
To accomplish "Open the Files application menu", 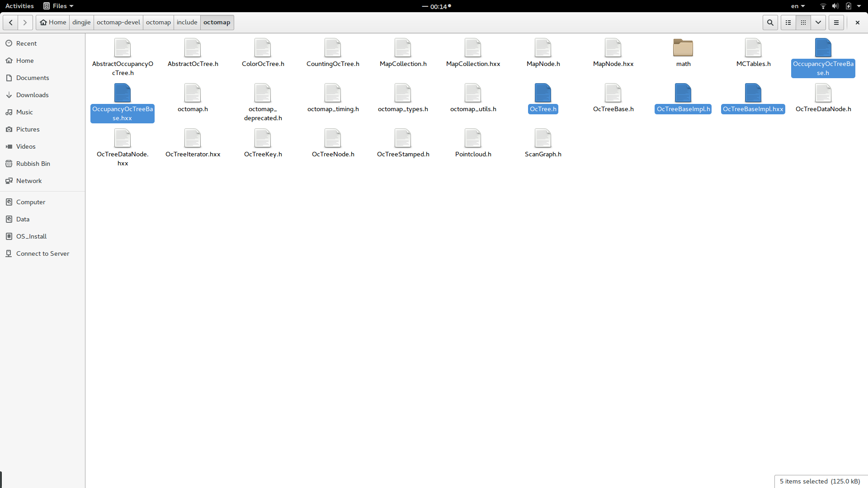I will point(58,6).
